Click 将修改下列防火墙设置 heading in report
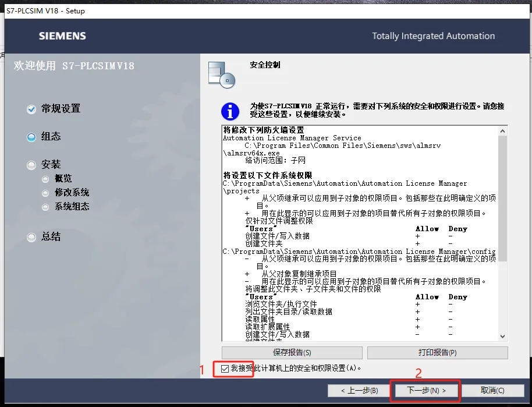 pos(264,130)
